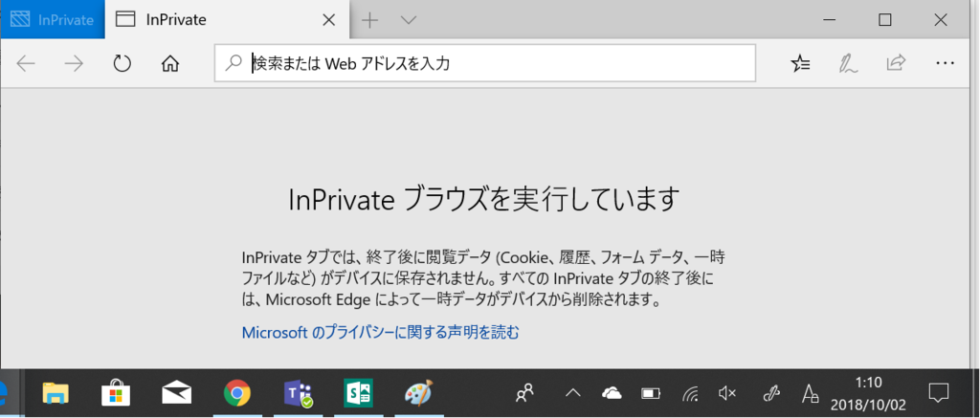Go to the Home page
Screen dimensions: 980x418
170,63
